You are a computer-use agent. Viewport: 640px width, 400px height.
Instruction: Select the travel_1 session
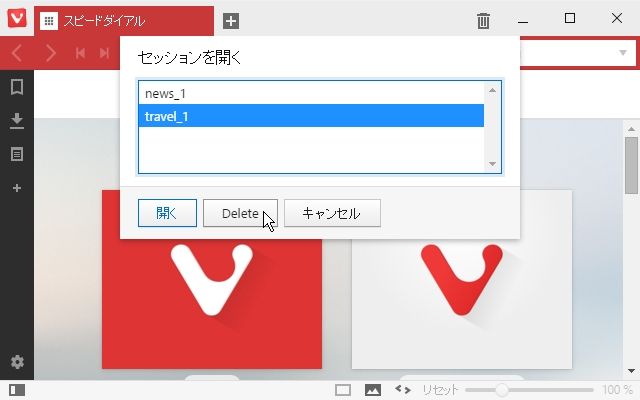click(x=311, y=116)
